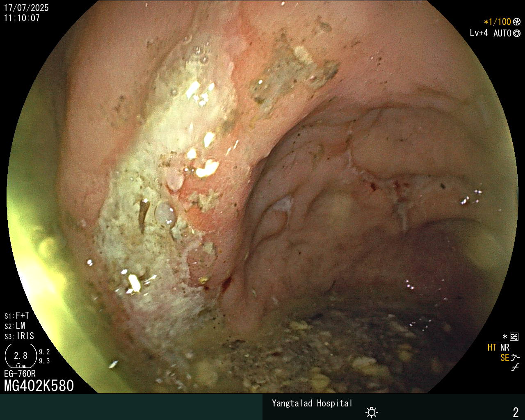Click the S2: LM switch assignment
Screen dimensions: 525x420
click(15, 326)
